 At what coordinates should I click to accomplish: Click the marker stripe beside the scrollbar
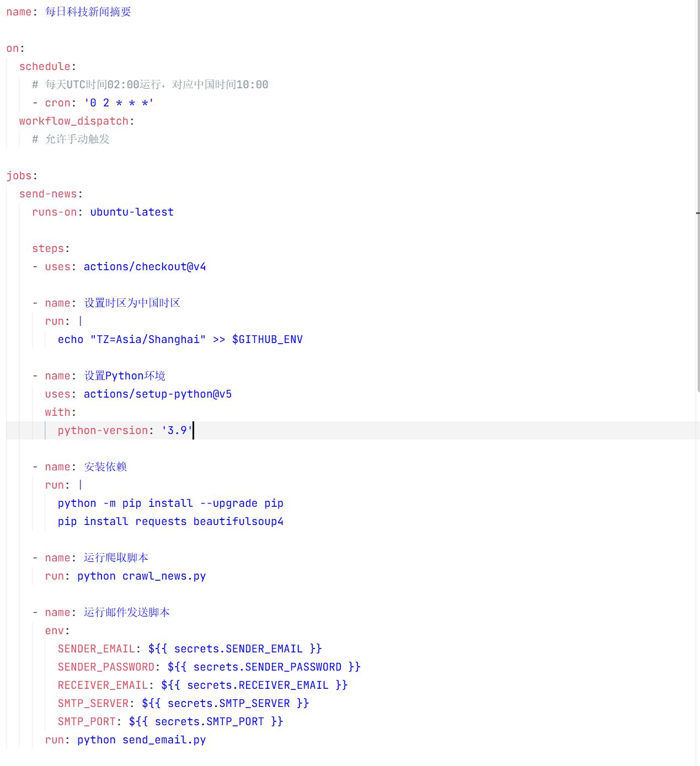pos(698,213)
